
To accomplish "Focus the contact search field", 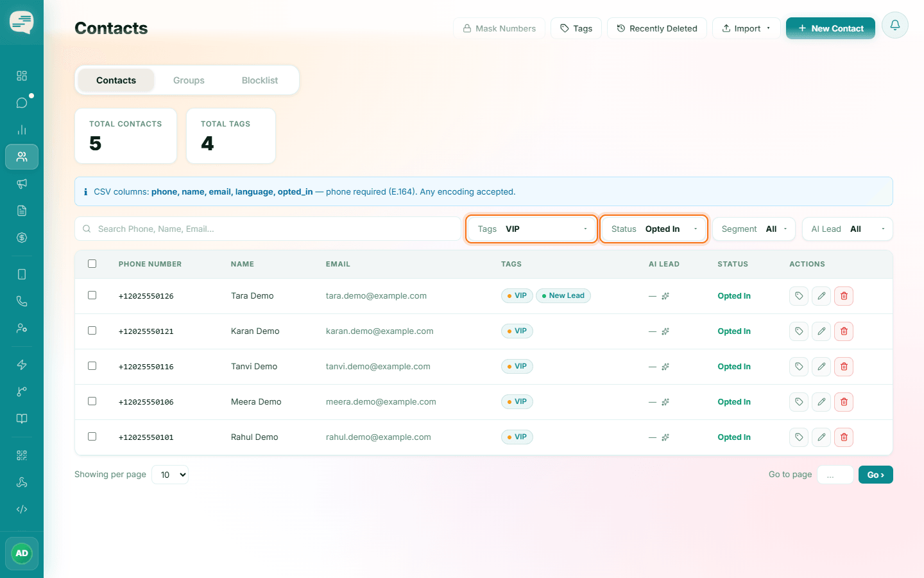I will (x=268, y=229).
